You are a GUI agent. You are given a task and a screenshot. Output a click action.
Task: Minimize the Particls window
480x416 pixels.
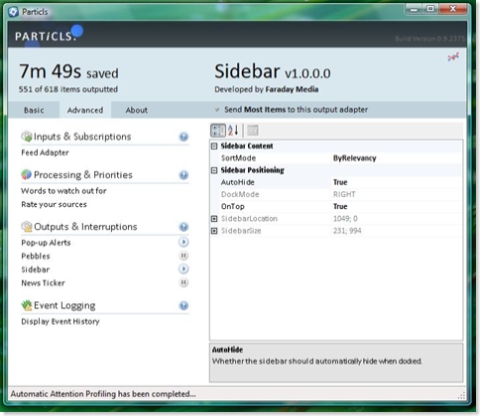point(414,9)
